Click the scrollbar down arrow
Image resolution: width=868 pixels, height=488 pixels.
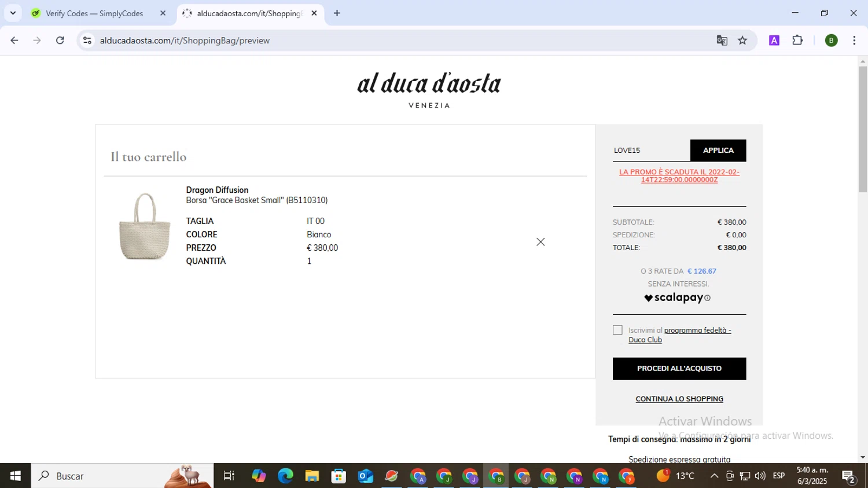[x=863, y=457]
